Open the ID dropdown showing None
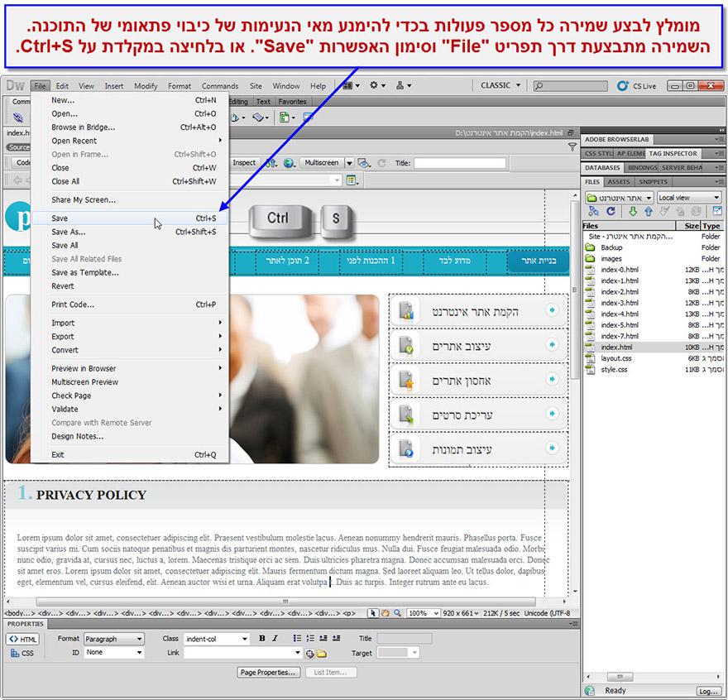Screen dimensions: 728x700 click(x=114, y=652)
